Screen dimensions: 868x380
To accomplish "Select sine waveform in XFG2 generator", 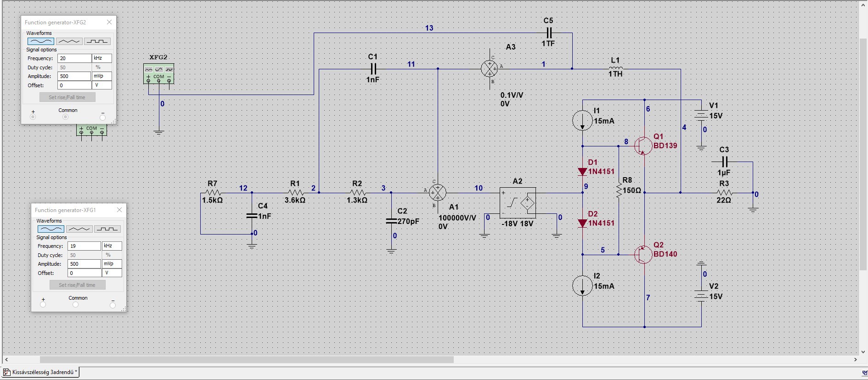I will pyautogui.click(x=41, y=41).
